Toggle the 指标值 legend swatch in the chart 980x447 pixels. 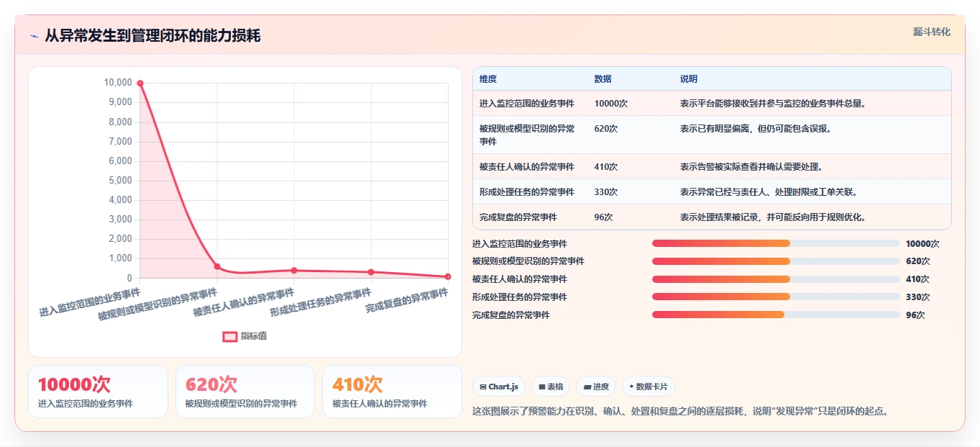[x=229, y=336]
